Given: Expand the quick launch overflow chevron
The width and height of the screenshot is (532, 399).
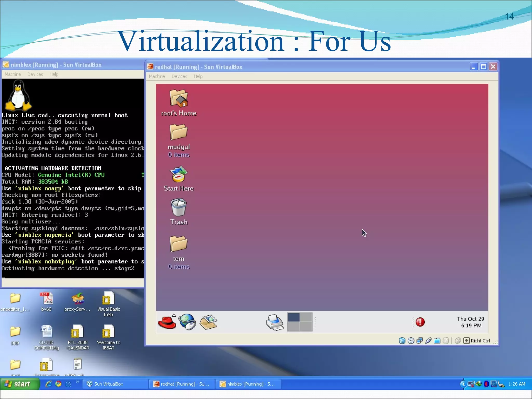Looking at the screenshot, I should (x=78, y=382).
